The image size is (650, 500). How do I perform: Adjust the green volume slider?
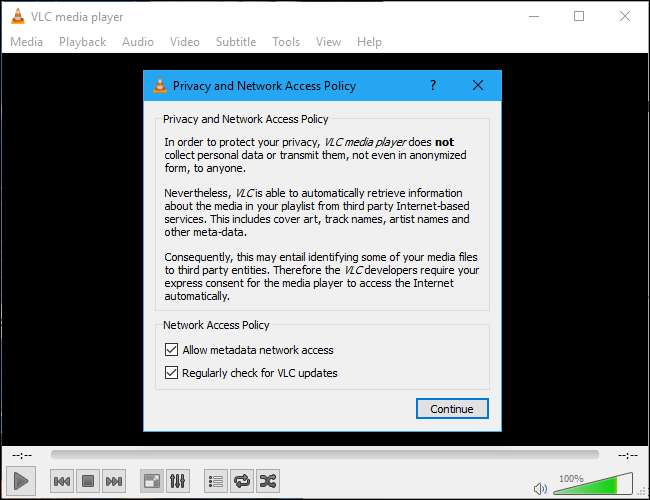pos(600,486)
